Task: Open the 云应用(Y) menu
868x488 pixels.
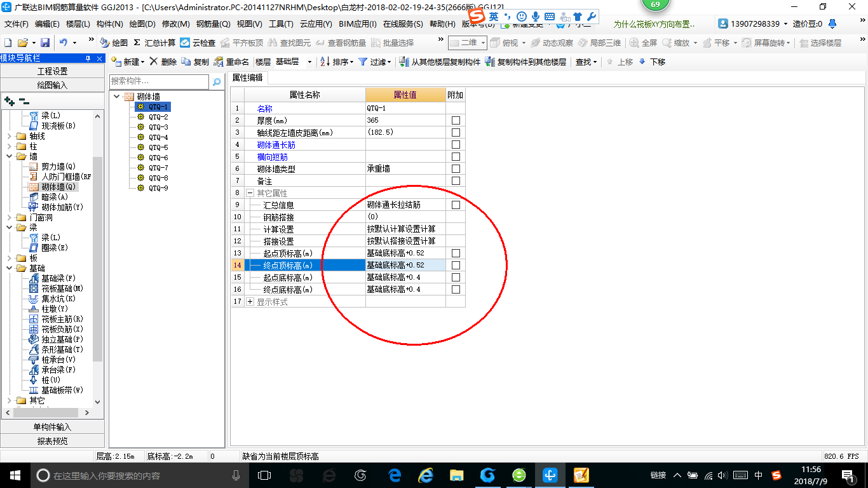Action: click(316, 24)
